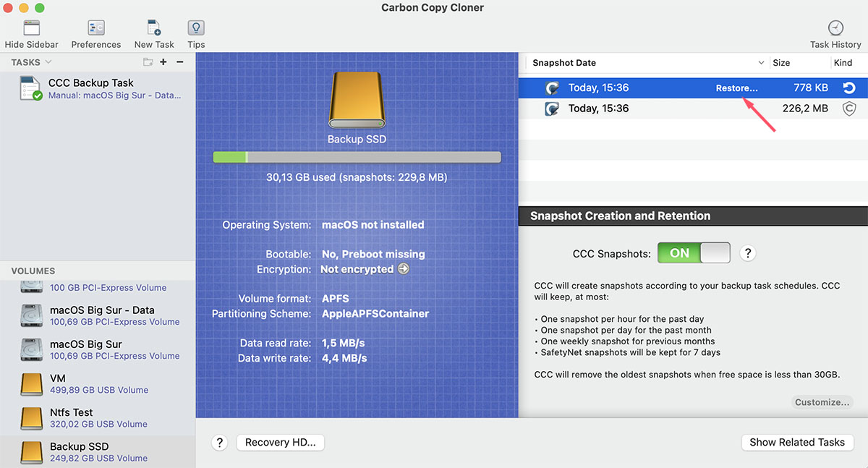Sort snapshots by the Size column
The height and width of the screenshot is (468, 868).
pos(781,63)
